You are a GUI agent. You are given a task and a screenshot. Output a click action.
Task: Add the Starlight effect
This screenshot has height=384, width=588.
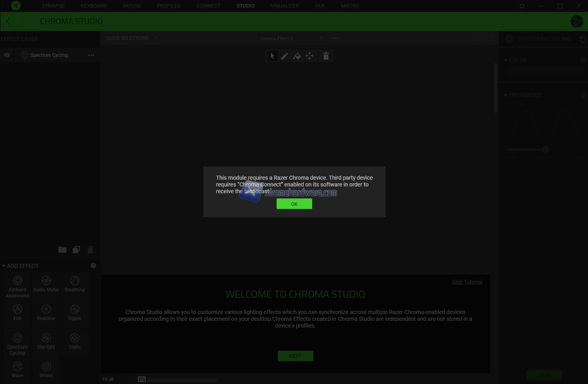46,341
